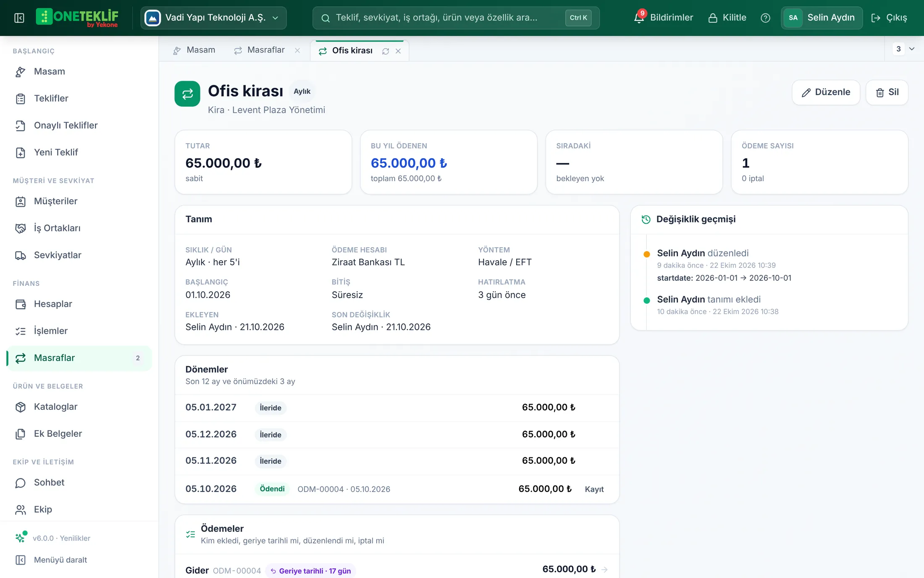Focus the global search field
The height and width of the screenshot is (578, 924).
456,18
